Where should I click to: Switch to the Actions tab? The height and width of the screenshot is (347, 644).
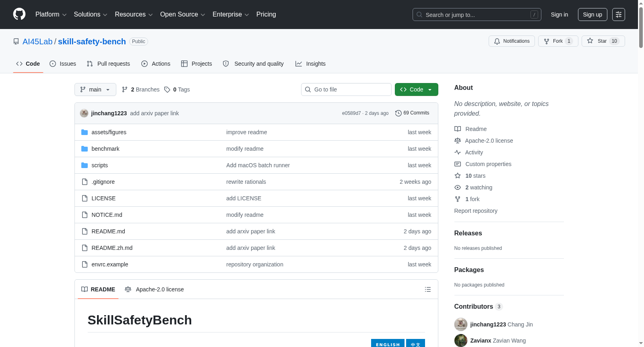[x=156, y=64]
